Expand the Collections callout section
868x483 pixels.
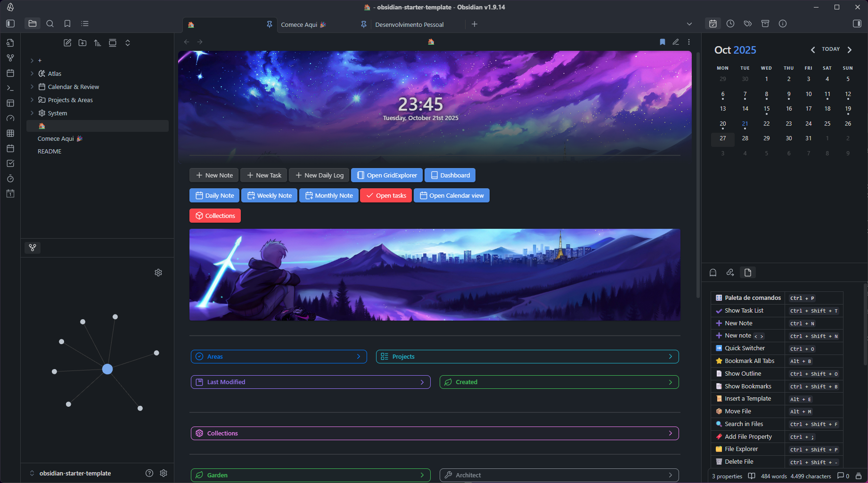coord(435,433)
